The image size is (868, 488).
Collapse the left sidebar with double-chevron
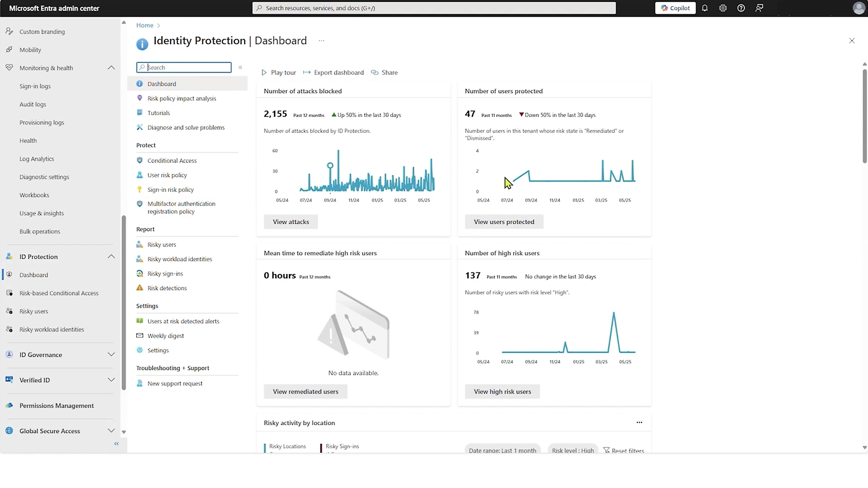click(x=116, y=443)
